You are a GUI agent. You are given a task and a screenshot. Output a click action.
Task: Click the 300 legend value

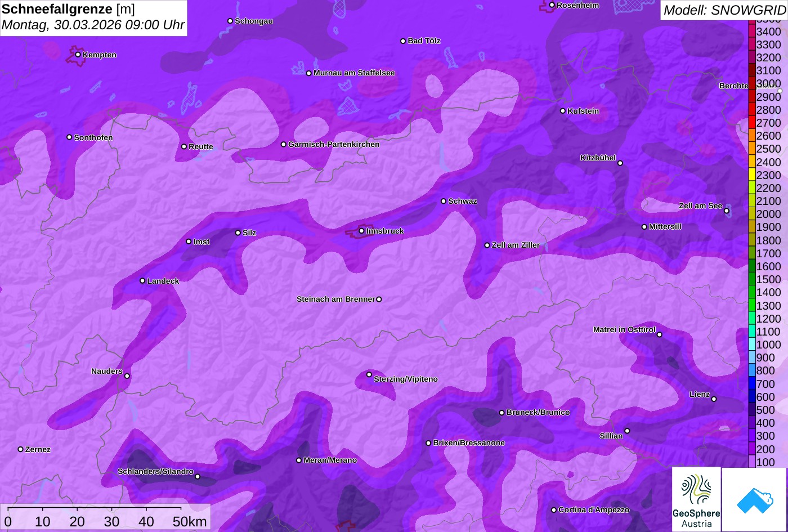[x=765, y=436]
